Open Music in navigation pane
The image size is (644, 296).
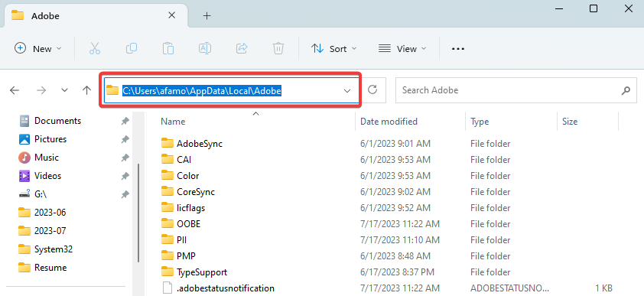(x=47, y=158)
